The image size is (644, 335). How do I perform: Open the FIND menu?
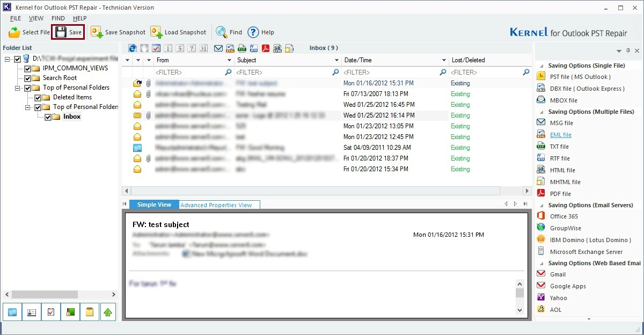tap(58, 18)
